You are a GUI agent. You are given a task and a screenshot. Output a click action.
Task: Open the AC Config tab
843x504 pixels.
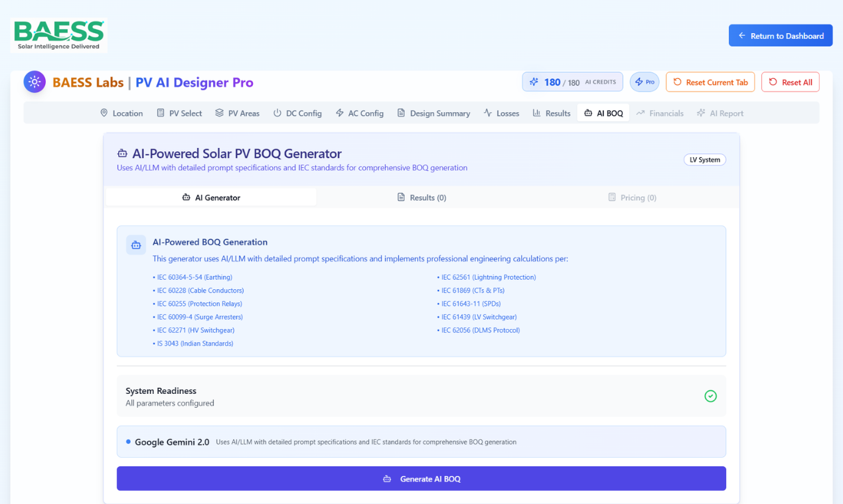click(x=360, y=113)
